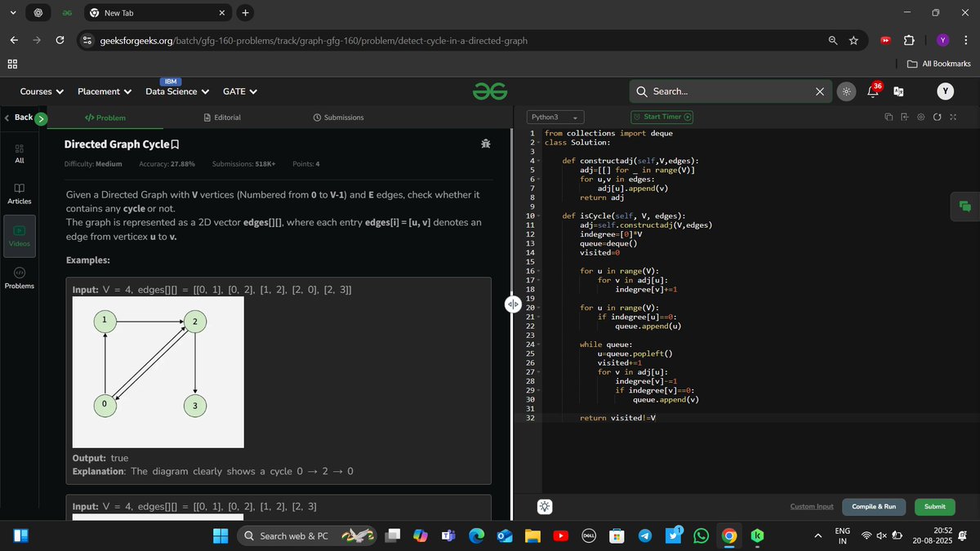This screenshot has height=551, width=980.
Task: Click the Accuracy: 27.88% text
Action: pyautogui.click(x=167, y=164)
